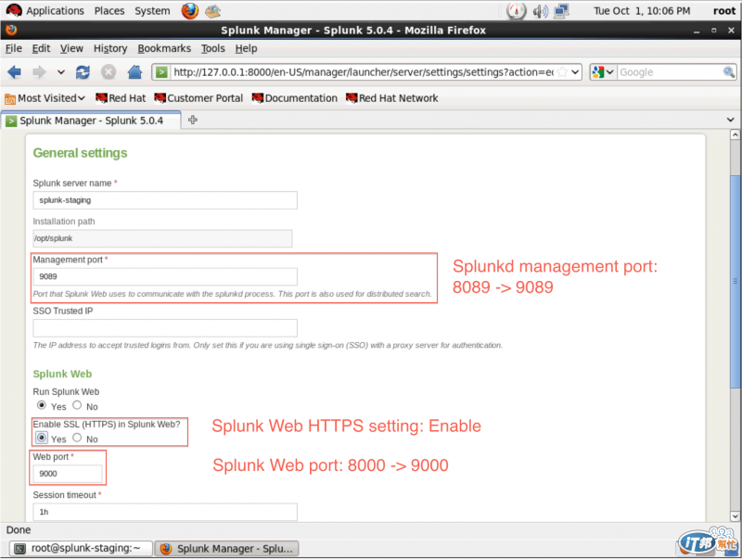Focus the Google search box
The image size is (742, 560).
(x=670, y=72)
